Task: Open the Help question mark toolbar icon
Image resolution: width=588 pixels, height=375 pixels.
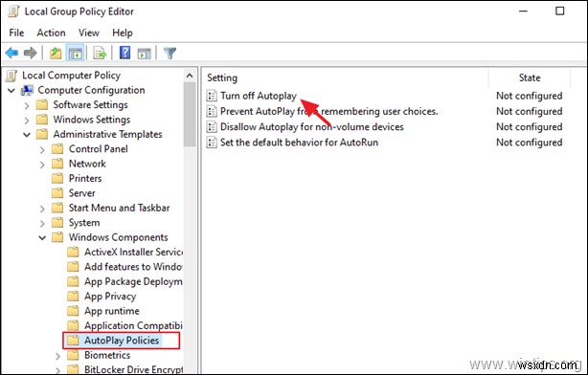Action: tap(124, 53)
